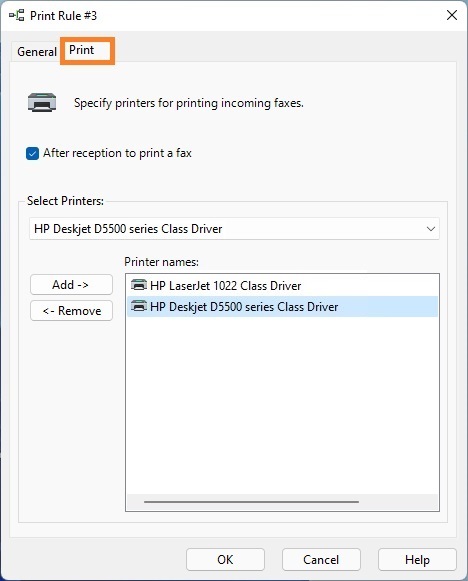Image resolution: width=468 pixels, height=581 pixels.
Task: Click the horizontal scrollbar in printer list
Action: click(x=251, y=502)
